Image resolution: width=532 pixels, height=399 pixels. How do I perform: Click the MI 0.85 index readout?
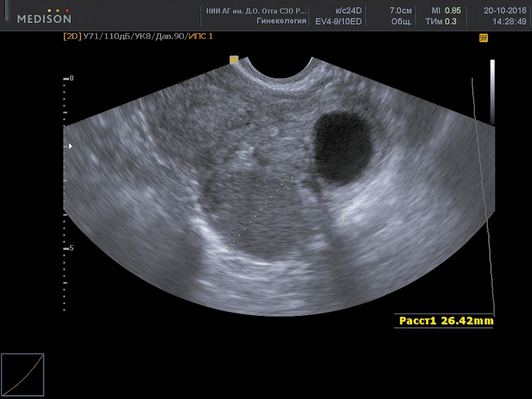pos(445,10)
